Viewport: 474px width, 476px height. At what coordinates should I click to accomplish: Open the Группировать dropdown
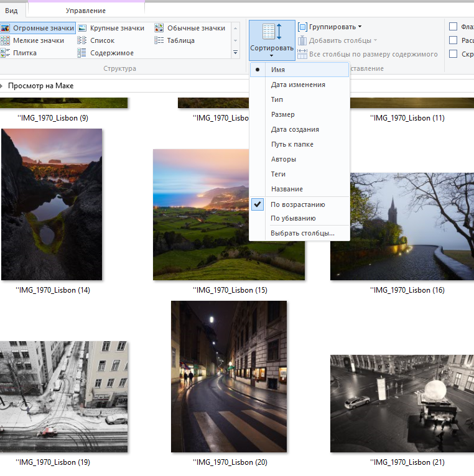[x=330, y=27]
